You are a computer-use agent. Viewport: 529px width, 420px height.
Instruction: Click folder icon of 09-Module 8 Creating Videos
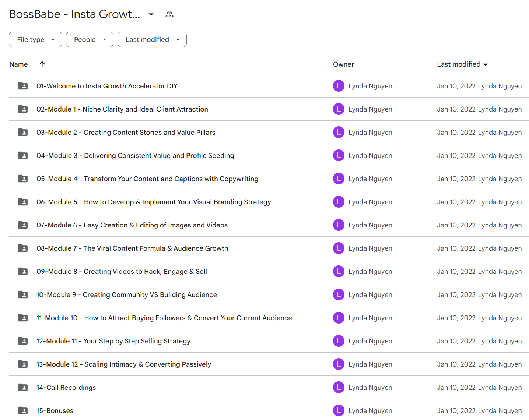pyautogui.click(x=23, y=271)
